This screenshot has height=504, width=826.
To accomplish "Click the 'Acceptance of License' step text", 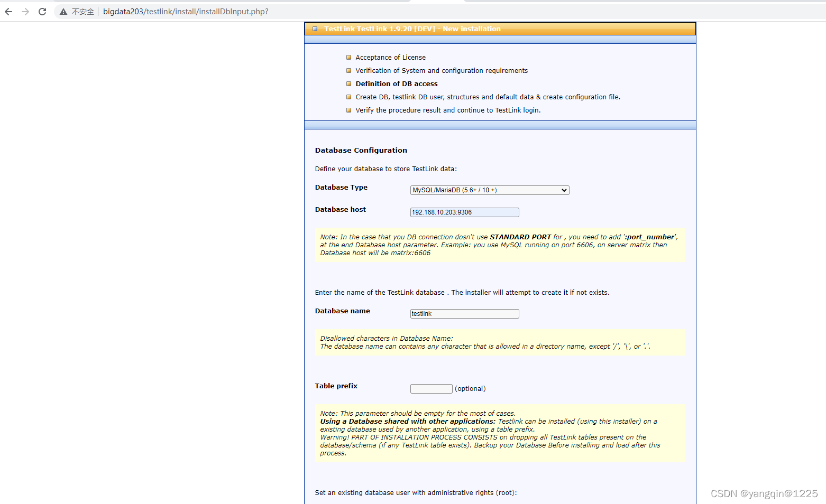I will click(x=390, y=58).
